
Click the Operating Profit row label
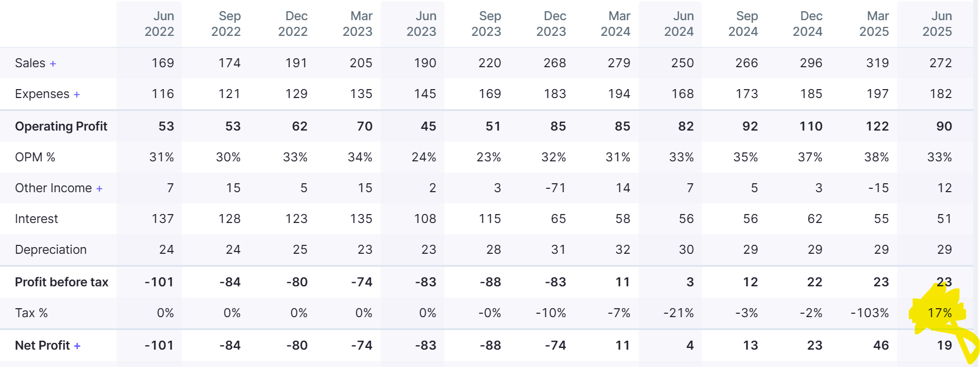pyautogui.click(x=61, y=127)
